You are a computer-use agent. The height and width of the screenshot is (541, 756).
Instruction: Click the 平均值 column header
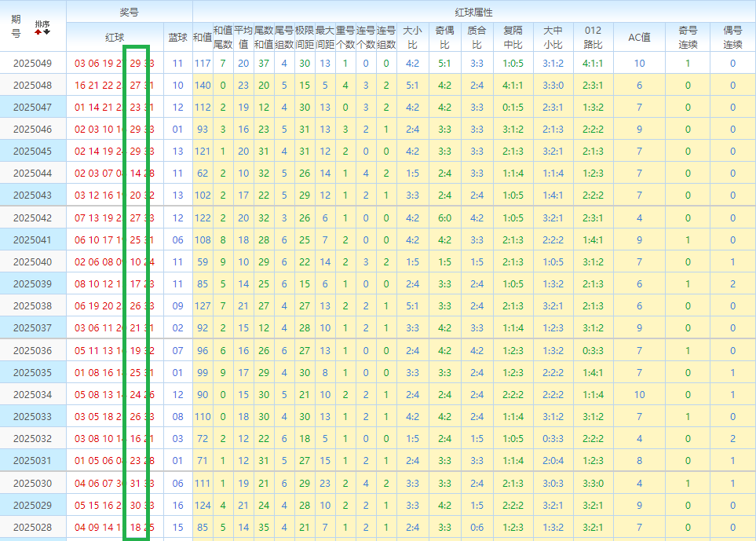coord(243,37)
